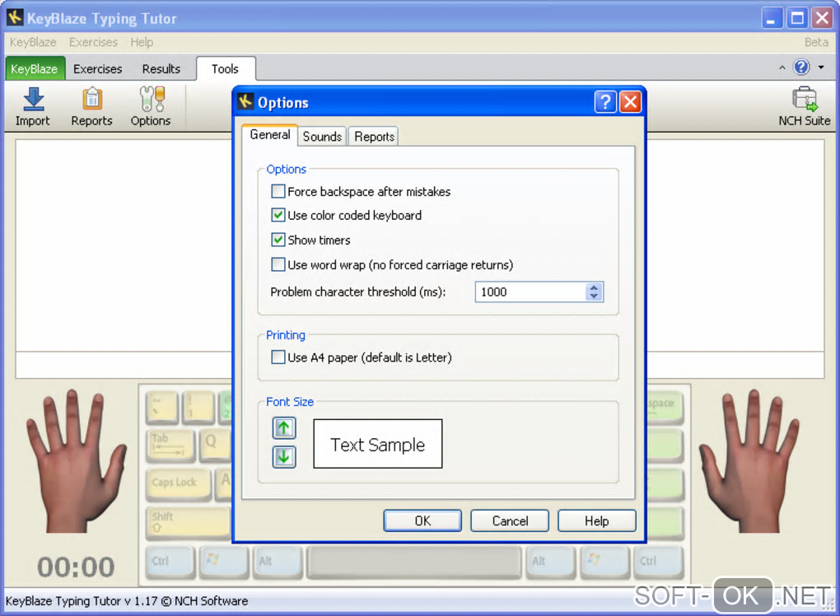Select the Results ribbon tab

click(x=161, y=68)
